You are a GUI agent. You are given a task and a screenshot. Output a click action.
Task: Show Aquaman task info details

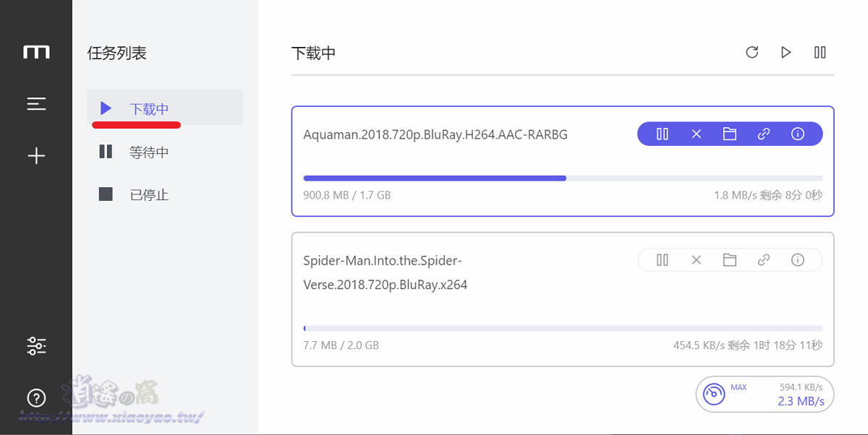[798, 134]
